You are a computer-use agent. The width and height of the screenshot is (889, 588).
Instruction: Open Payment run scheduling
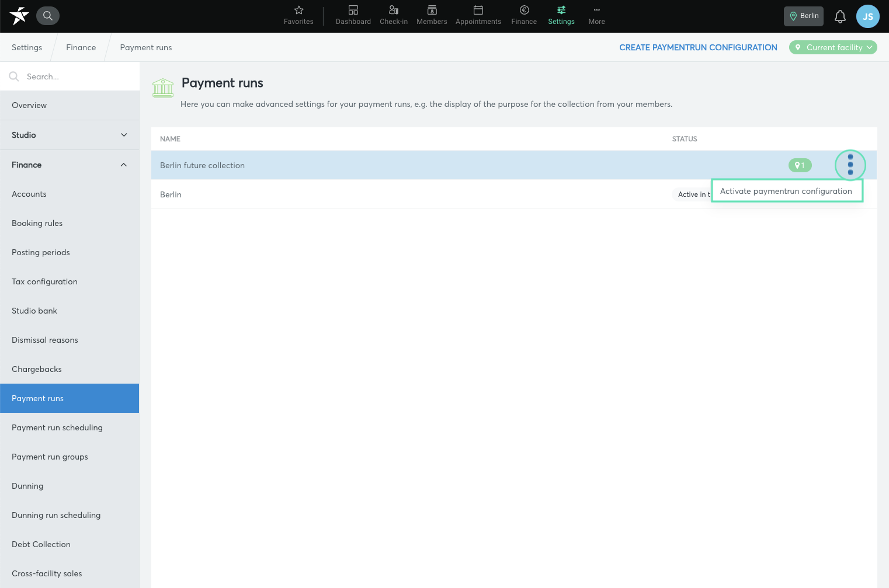(70, 427)
